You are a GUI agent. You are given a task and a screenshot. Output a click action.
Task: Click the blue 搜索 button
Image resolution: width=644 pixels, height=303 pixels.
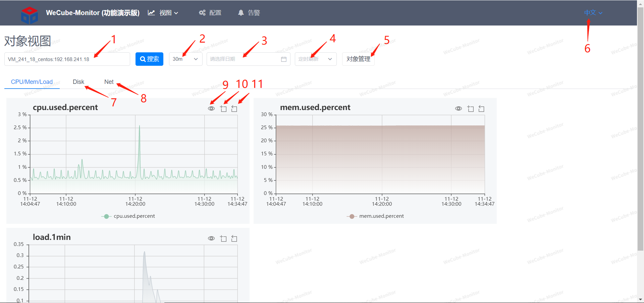point(149,59)
